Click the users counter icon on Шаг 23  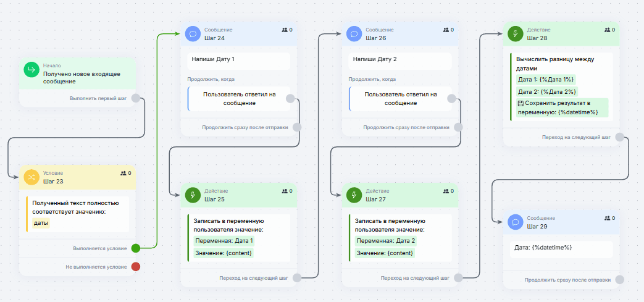[123, 173]
